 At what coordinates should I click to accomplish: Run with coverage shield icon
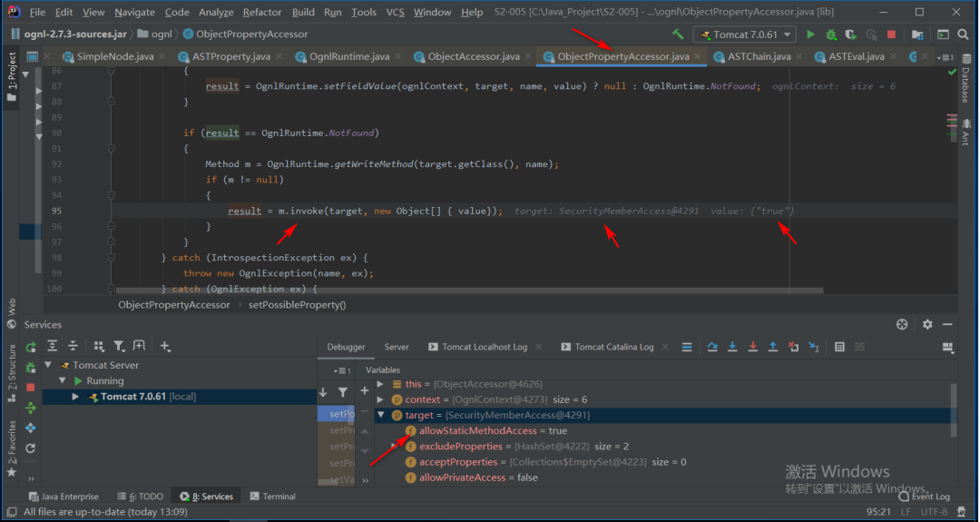(x=850, y=34)
